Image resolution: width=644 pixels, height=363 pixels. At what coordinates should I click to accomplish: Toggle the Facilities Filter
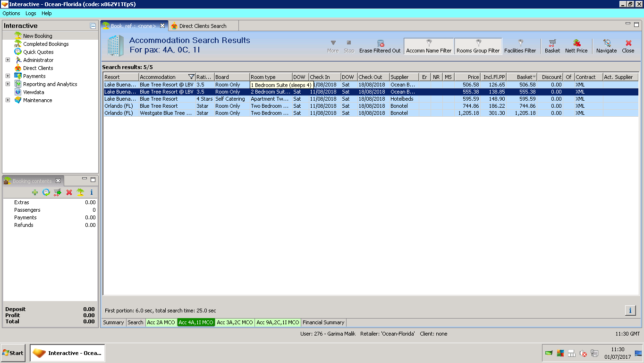(520, 46)
